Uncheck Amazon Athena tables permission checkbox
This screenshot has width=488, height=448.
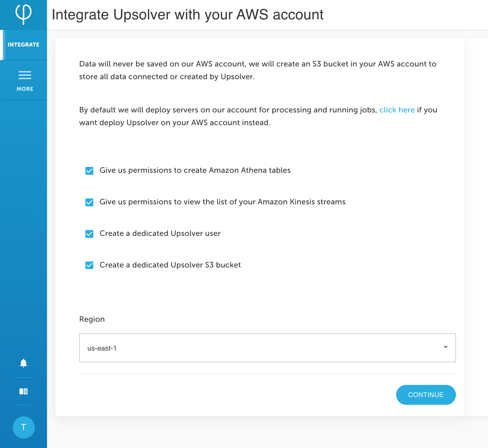89,171
